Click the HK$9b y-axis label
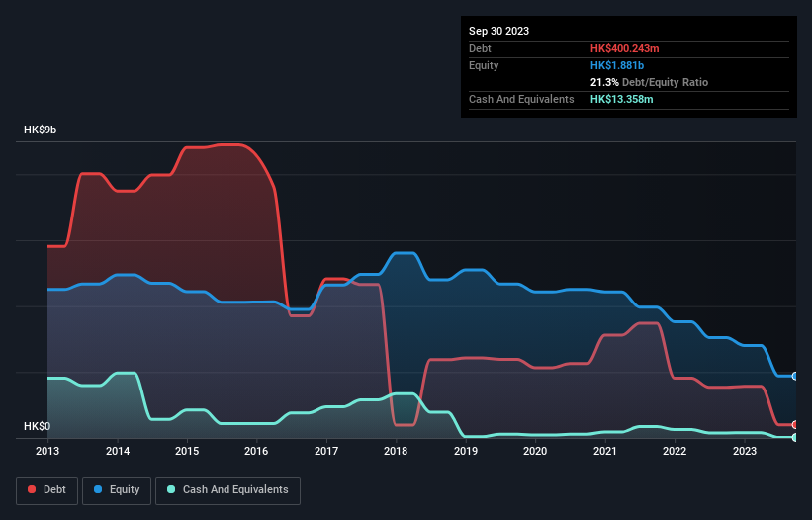 pyautogui.click(x=40, y=130)
